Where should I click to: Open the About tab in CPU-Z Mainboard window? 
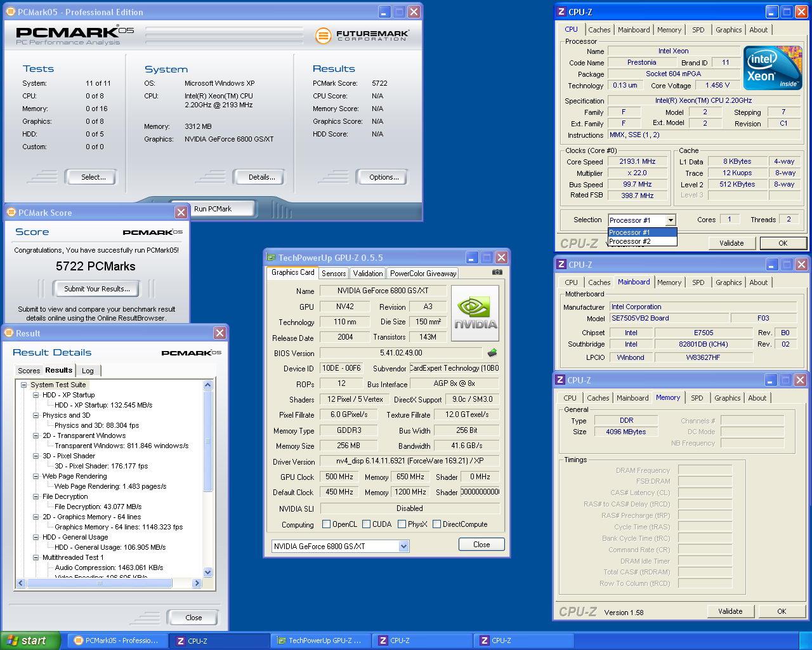point(758,282)
